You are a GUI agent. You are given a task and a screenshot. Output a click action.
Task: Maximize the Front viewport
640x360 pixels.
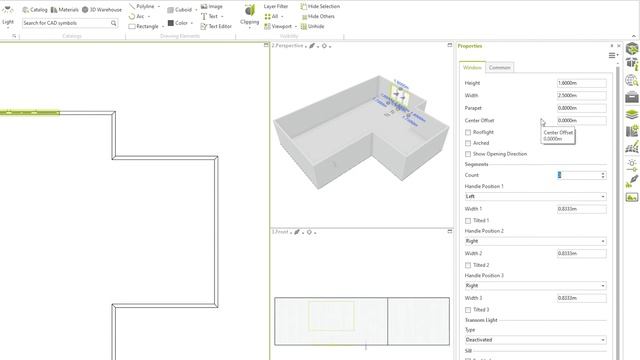point(450,231)
